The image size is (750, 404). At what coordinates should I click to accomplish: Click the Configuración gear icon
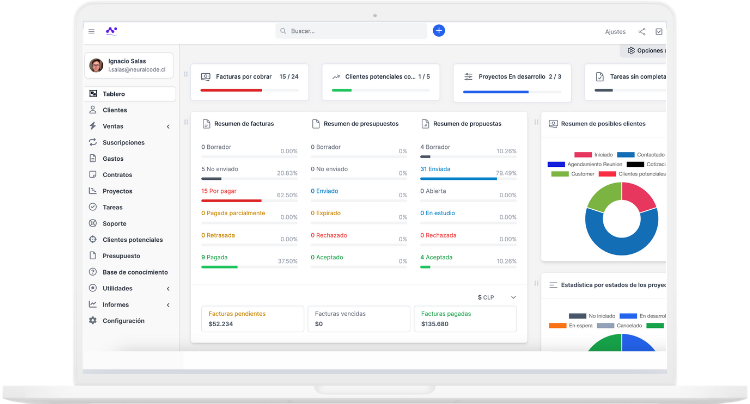[93, 321]
